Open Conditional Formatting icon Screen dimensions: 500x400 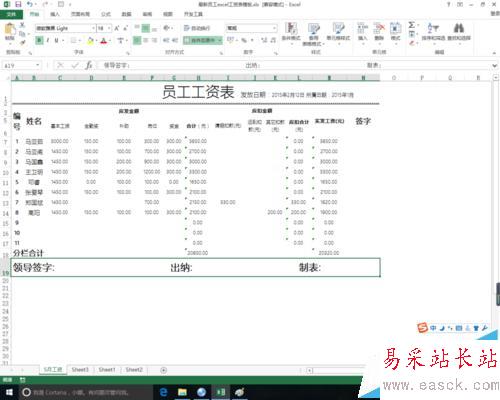tap(291, 28)
